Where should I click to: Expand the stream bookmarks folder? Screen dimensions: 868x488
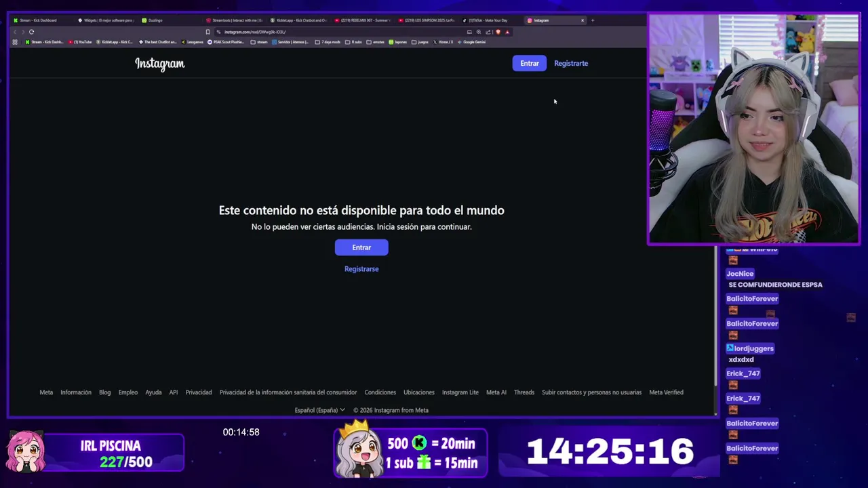click(259, 42)
